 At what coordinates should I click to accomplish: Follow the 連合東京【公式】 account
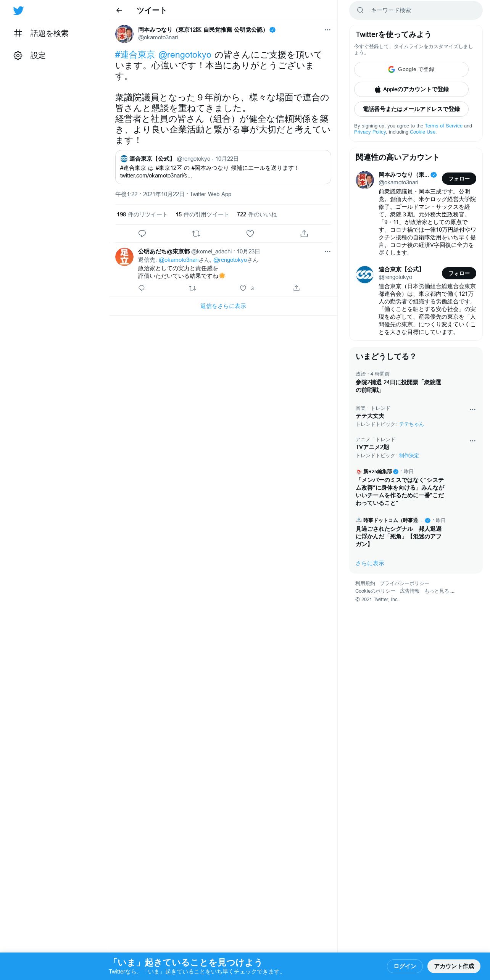pyautogui.click(x=459, y=273)
